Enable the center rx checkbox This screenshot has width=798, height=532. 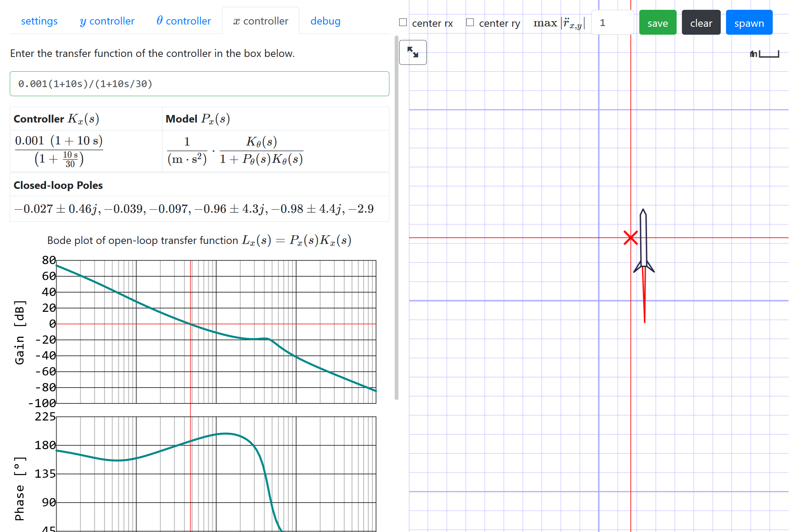click(403, 23)
